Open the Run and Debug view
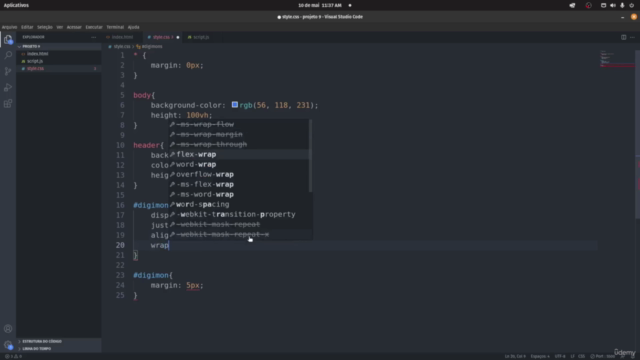Viewport: 640px width, 360px height. [8, 87]
